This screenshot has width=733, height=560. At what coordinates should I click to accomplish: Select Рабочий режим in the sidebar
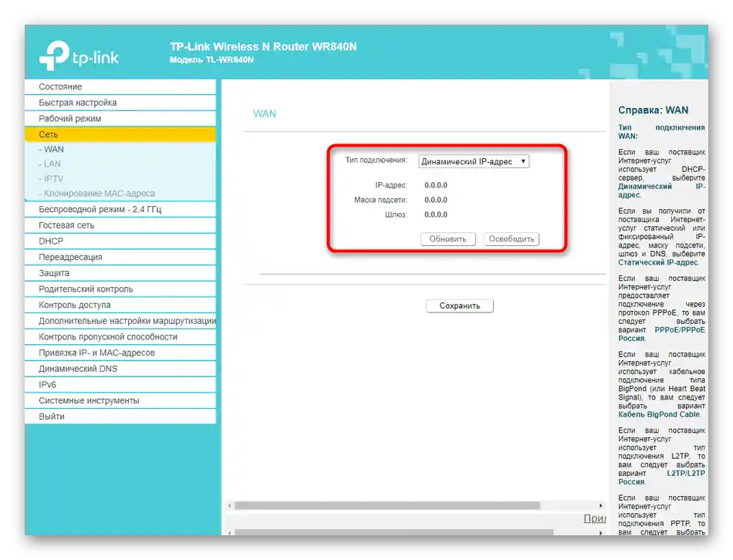click(120, 118)
